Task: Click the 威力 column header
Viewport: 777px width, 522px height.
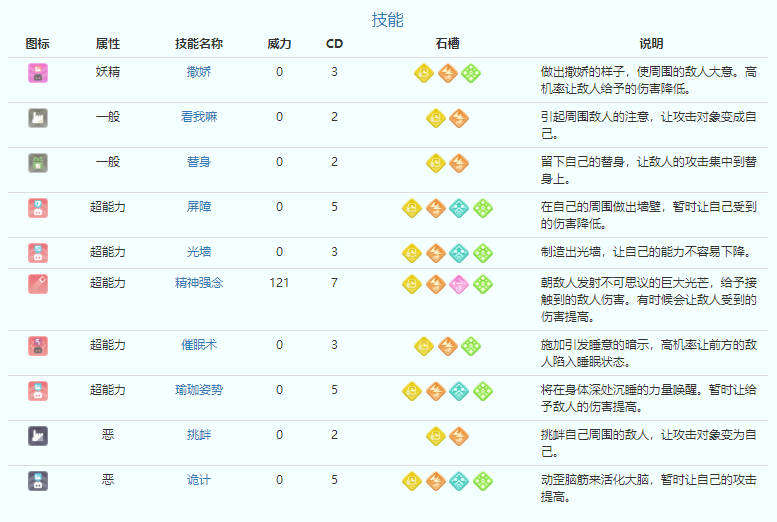Action: click(279, 44)
